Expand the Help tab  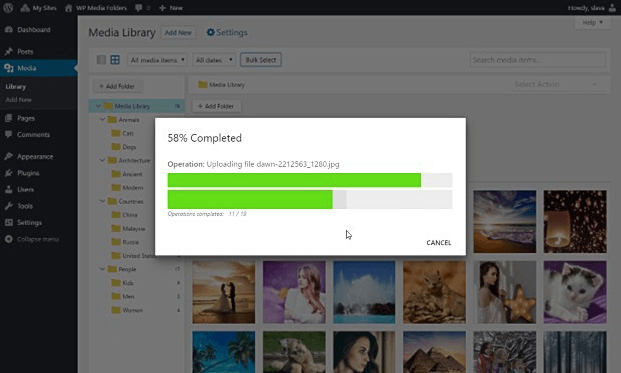(592, 23)
